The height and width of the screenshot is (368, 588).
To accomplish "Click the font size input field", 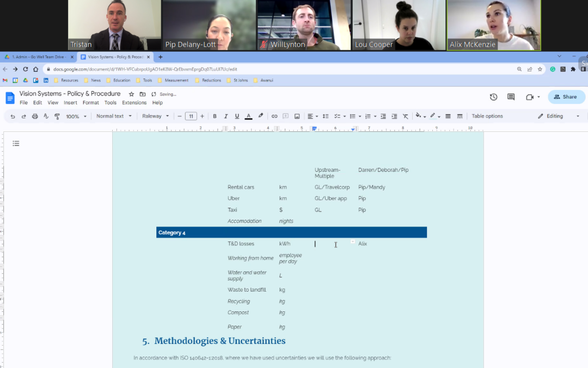I will point(191,116).
